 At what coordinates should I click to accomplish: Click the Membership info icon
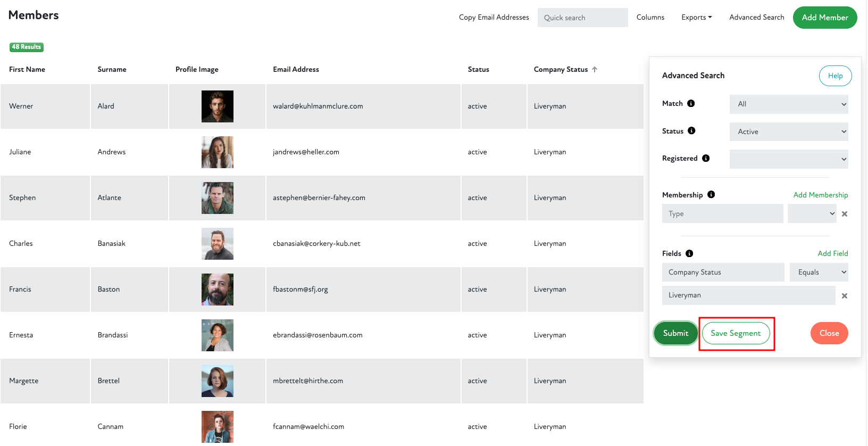(x=711, y=195)
